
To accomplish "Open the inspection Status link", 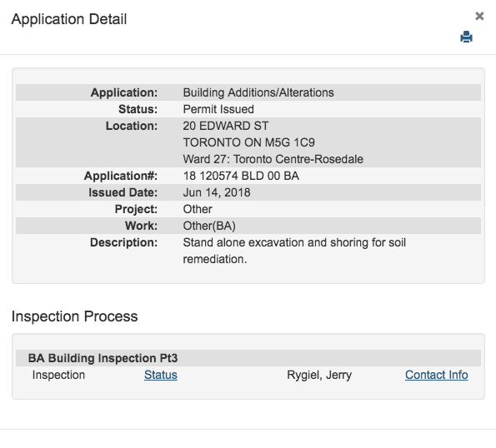I will [161, 375].
